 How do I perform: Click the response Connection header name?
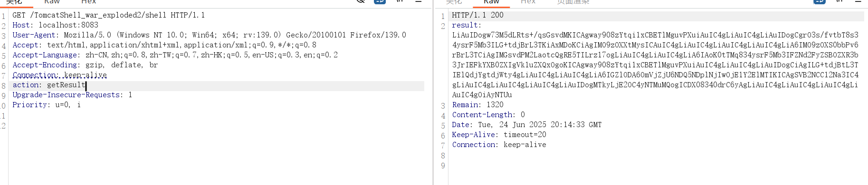click(475, 145)
